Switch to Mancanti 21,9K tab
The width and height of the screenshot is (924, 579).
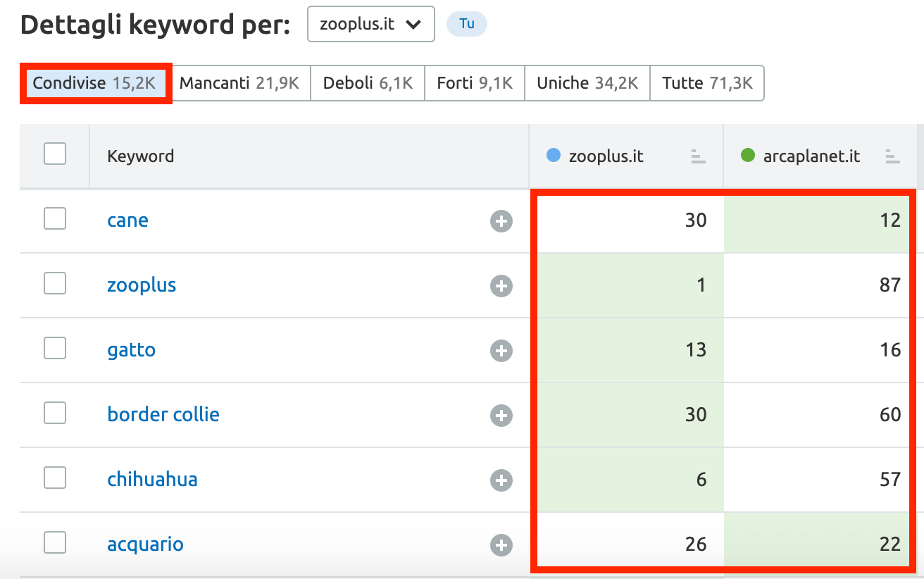point(239,83)
